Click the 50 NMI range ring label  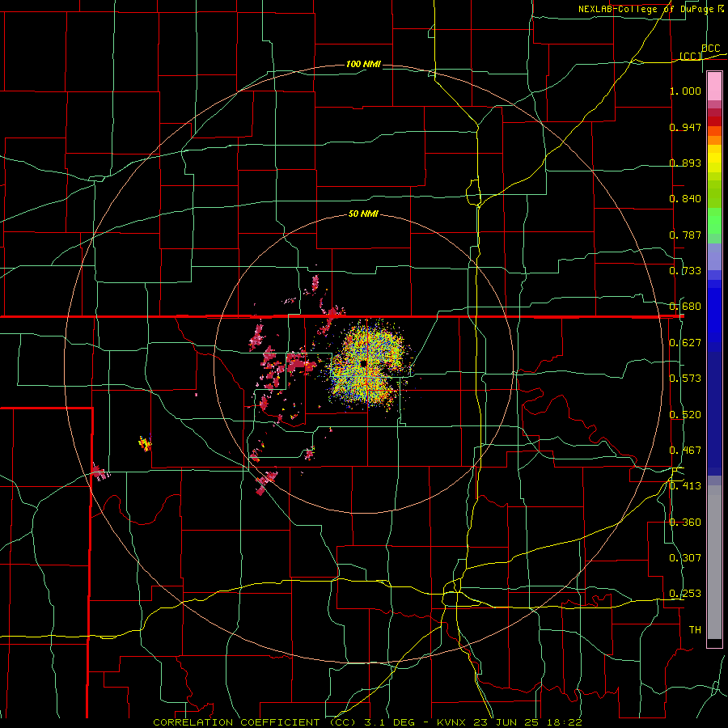coord(363,214)
